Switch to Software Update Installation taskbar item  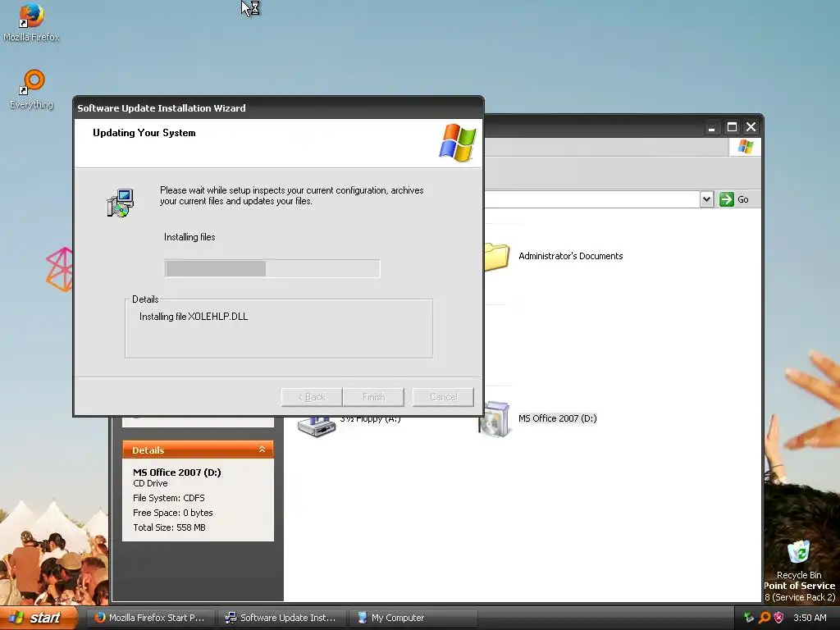282,618
